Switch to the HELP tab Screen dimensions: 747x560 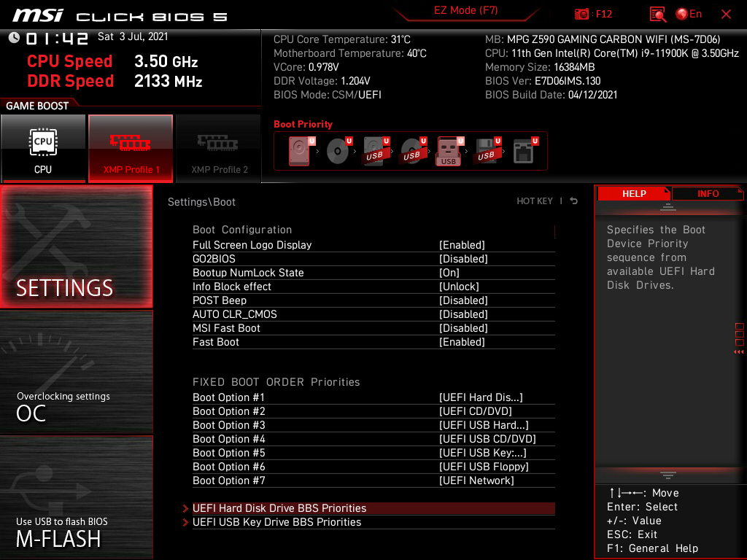[634, 194]
